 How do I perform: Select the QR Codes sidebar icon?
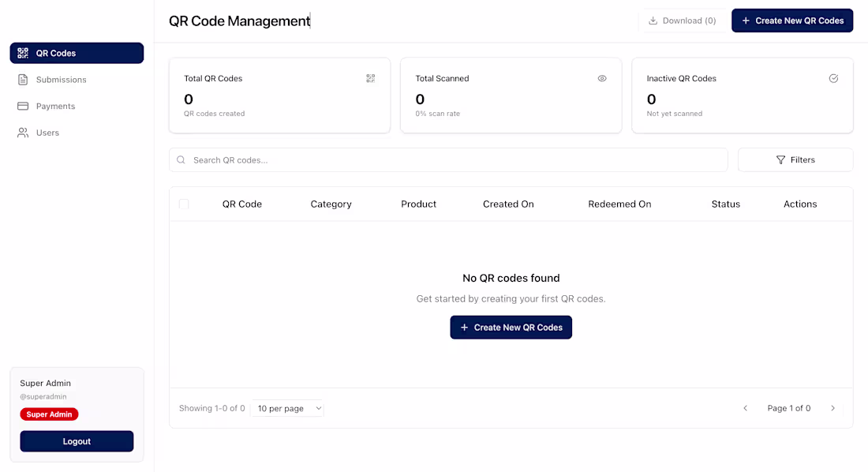click(x=21, y=53)
